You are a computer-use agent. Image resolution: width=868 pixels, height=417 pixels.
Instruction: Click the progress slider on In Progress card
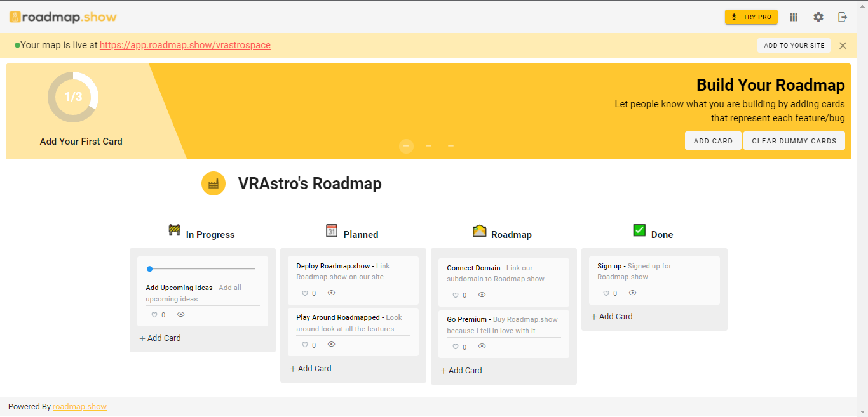point(201,269)
